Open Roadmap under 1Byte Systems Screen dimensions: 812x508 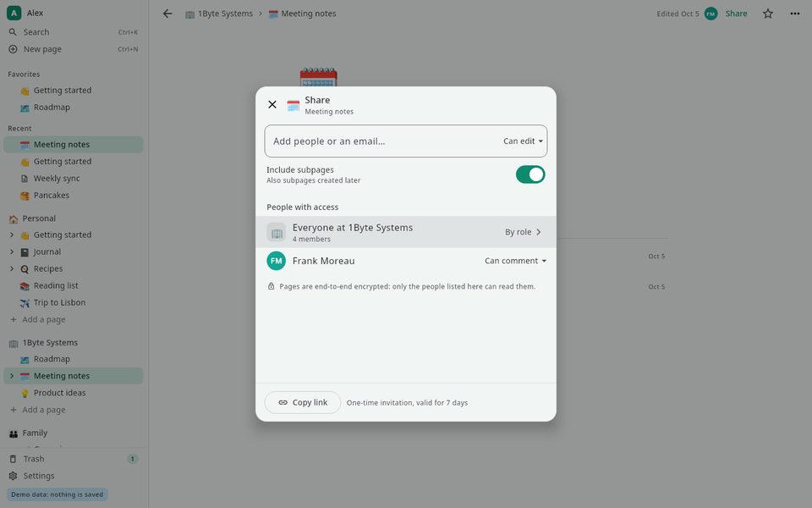[73, 359]
